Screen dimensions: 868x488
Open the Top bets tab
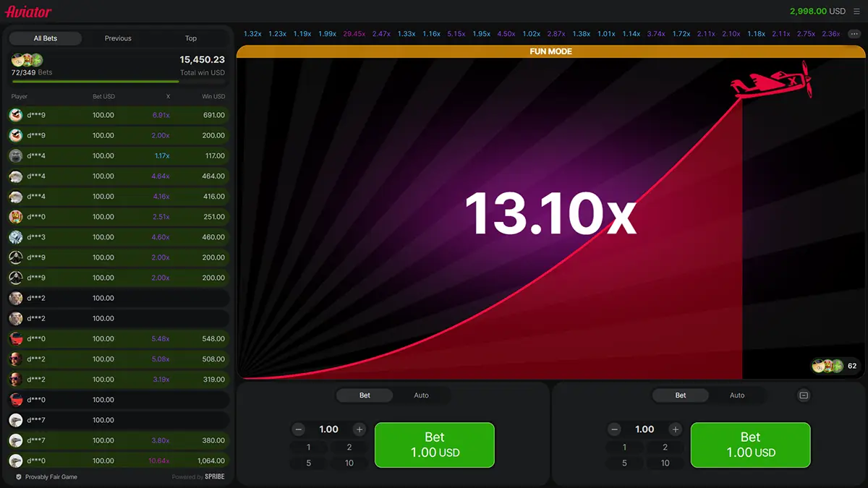(191, 38)
